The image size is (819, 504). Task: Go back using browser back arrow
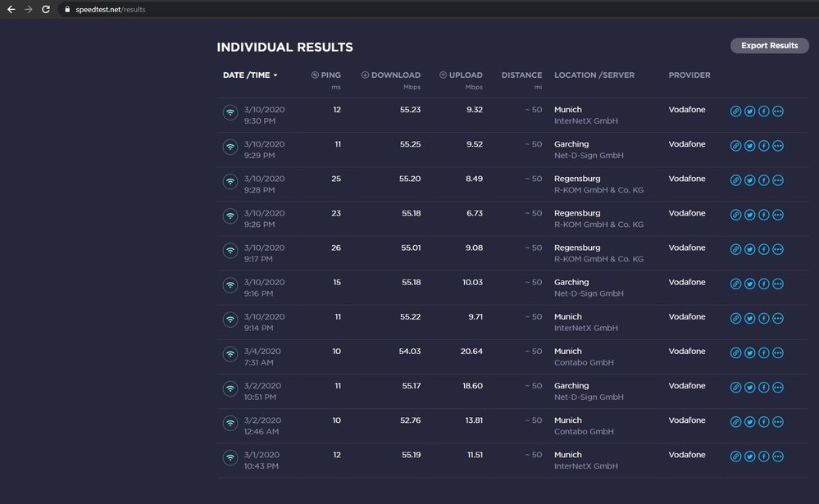click(11, 9)
